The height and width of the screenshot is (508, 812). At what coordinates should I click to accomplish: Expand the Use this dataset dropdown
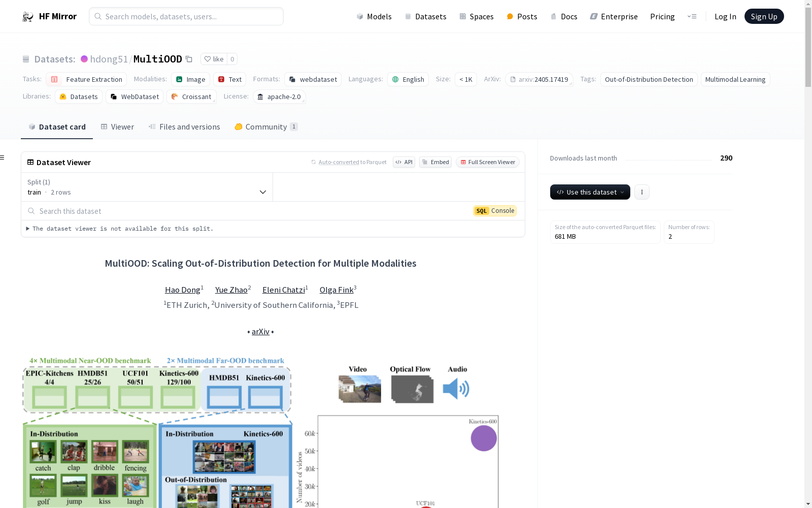click(590, 192)
